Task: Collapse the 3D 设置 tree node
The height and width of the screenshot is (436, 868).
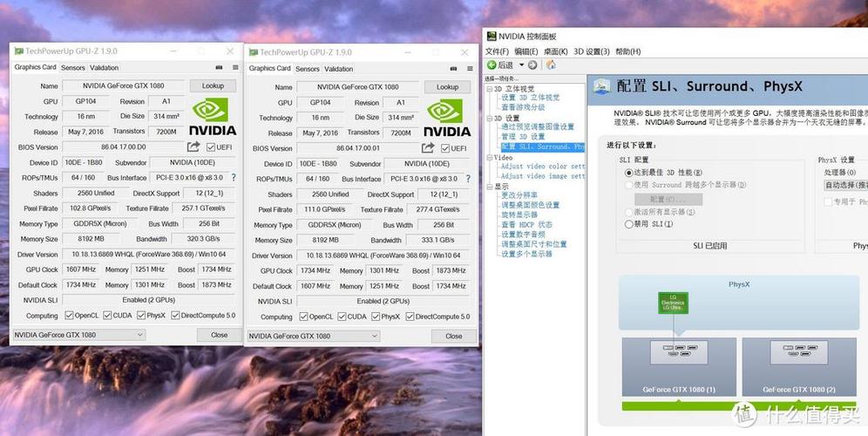Action: coord(489,118)
